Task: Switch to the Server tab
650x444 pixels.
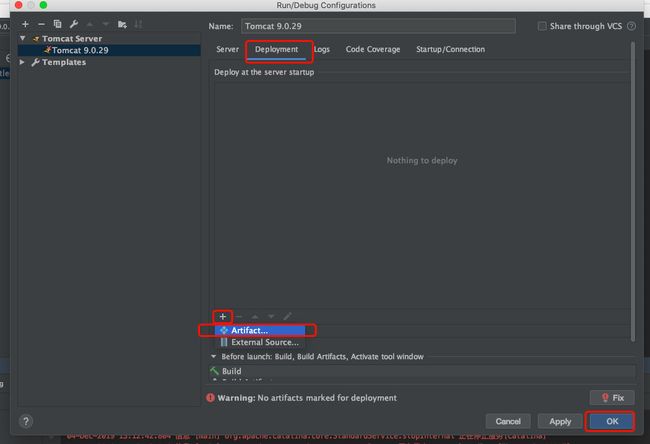Action: pos(228,49)
